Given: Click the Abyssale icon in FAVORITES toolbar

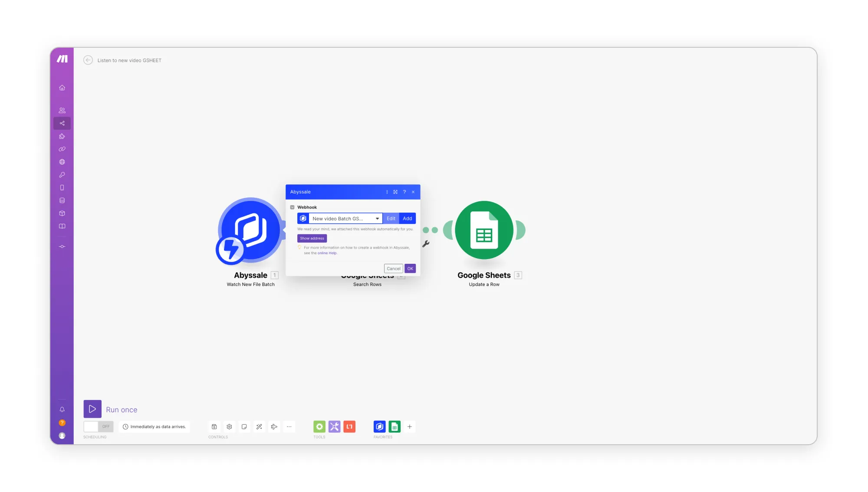Looking at the screenshot, I should point(379,426).
